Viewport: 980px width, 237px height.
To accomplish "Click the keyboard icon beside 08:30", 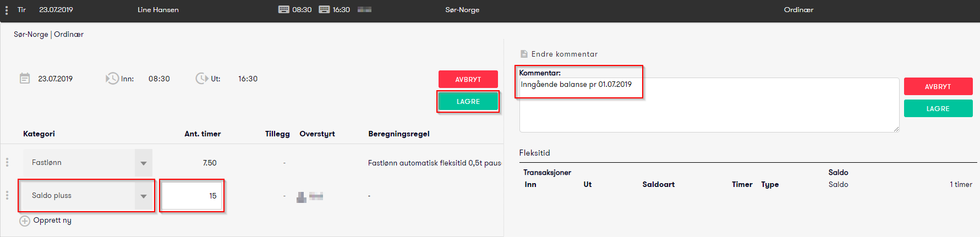I will [x=283, y=9].
